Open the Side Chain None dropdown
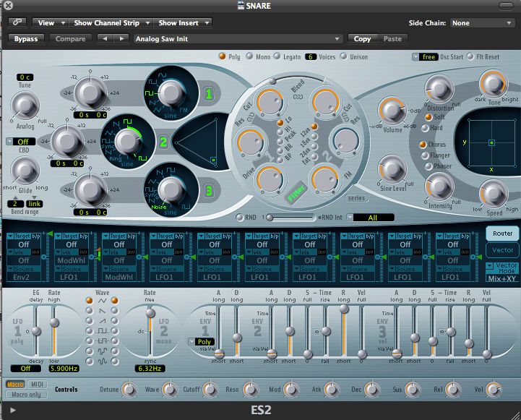The height and width of the screenshot is (420, 521). pyautogui.click(x=482, y=23)
